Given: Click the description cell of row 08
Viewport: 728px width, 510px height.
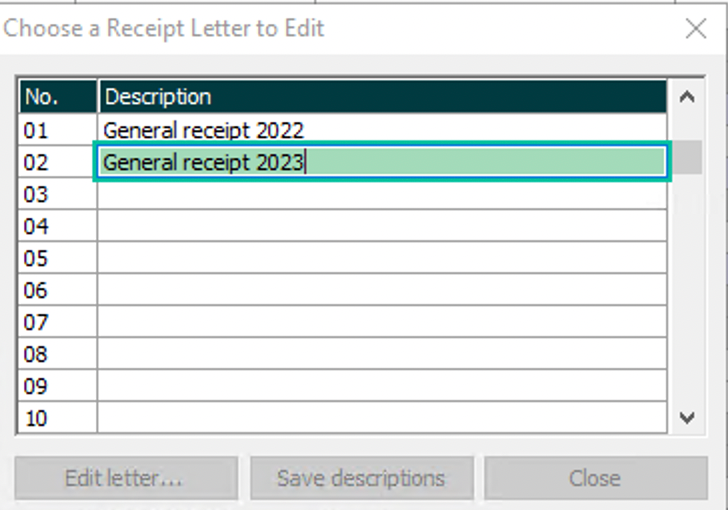Looking at the screenshot, I should (382, 354).
